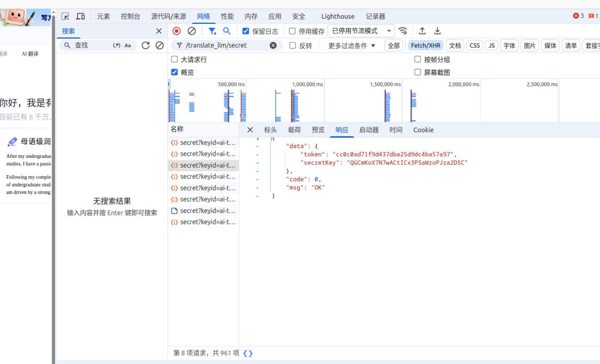
Task: Collapse the "data" object fold marker
Action: pos(257,146)
